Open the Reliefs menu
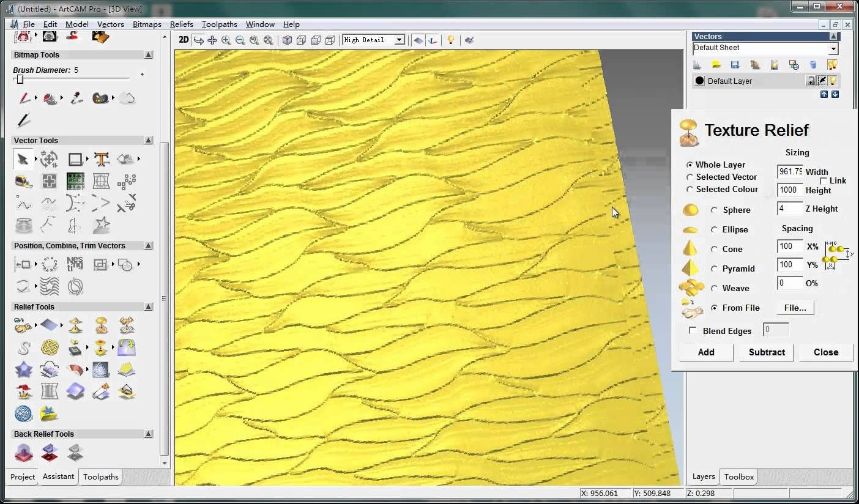The image size is (859, 504). click(181, 24)
